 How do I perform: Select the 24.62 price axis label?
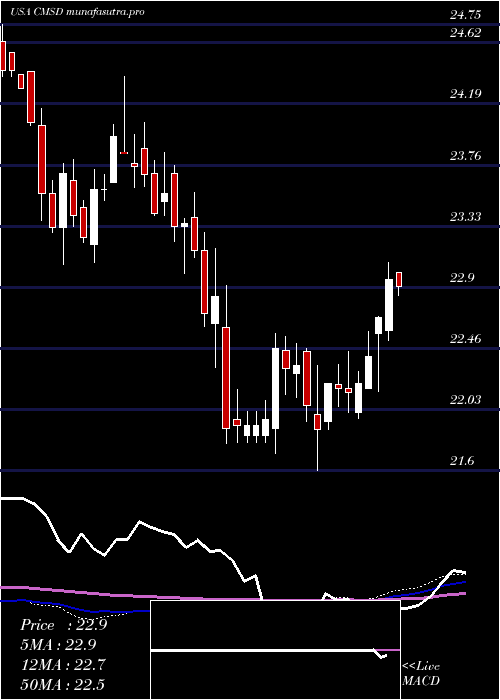tap(466, 33)
